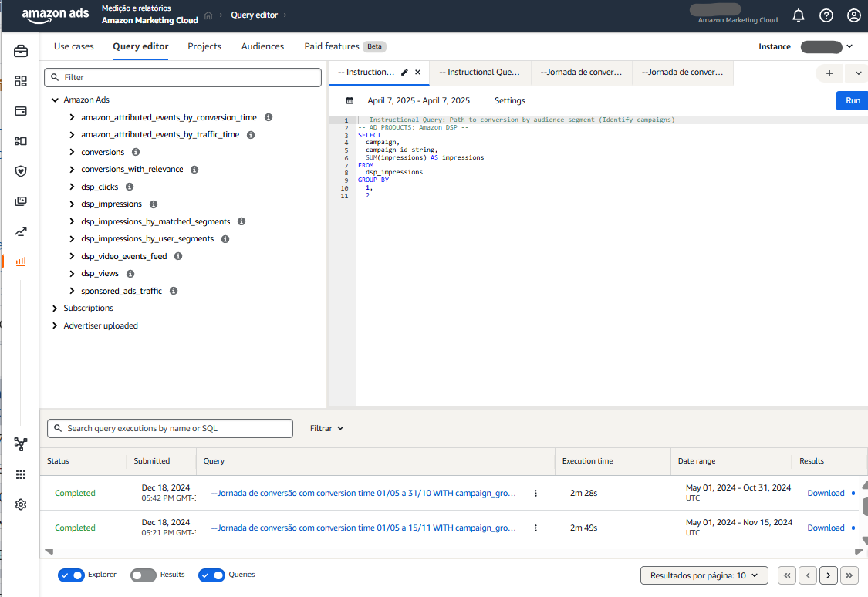868x597 pixels.
Task: Click the April 7, 2025 date range
Action: click(418, 101)
